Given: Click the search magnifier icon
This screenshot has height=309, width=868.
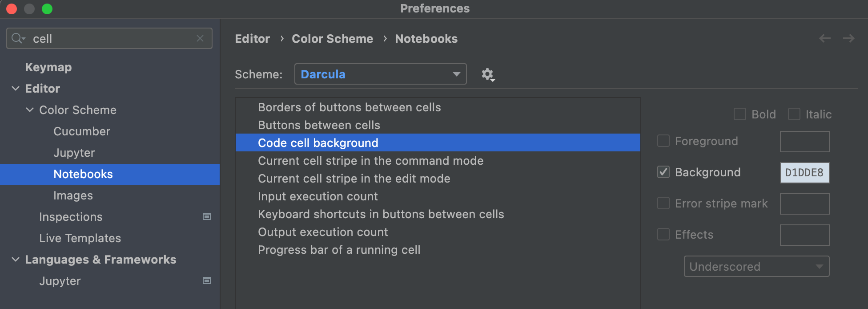Looking at the screenshot, I should [18, 39].
